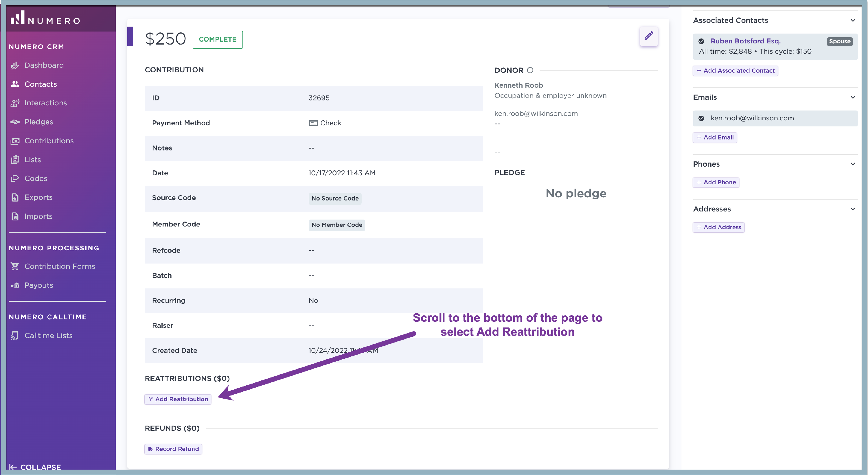This screenshot has height=475, width=868.
Task: Click the Payouts bank icon
Action: pyautogui.click(x=15, y=285)
